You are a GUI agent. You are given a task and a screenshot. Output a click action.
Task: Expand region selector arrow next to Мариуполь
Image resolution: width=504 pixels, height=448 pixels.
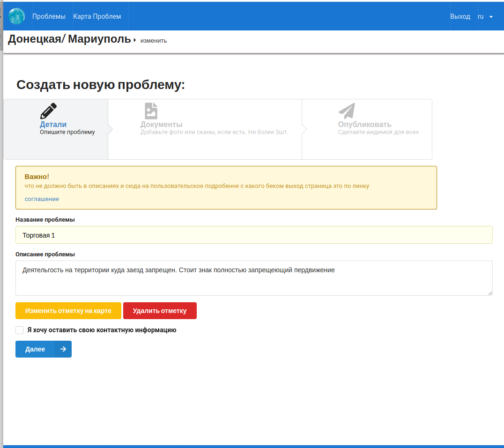click(x=135, y=40)
